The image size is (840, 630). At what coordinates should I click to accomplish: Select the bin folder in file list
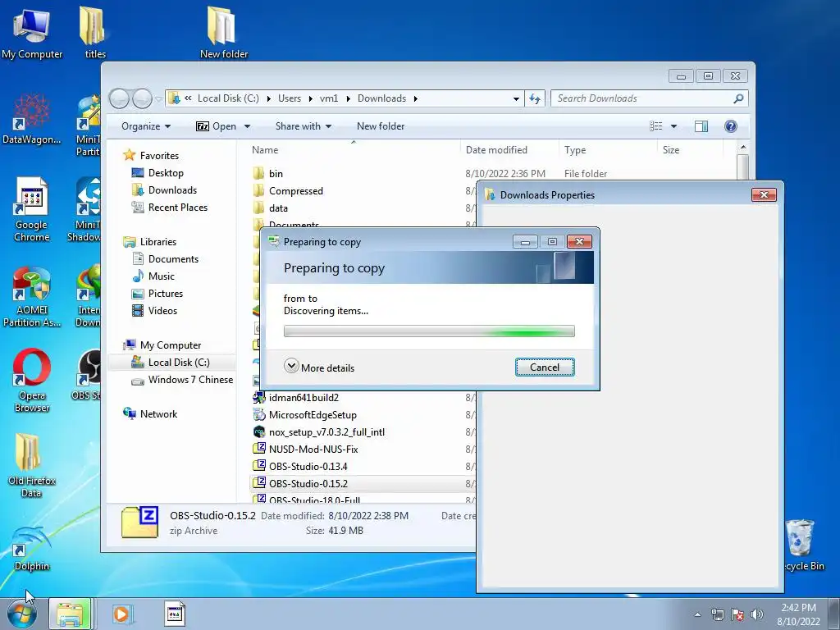pyautogui.click(x=268, y=174)
